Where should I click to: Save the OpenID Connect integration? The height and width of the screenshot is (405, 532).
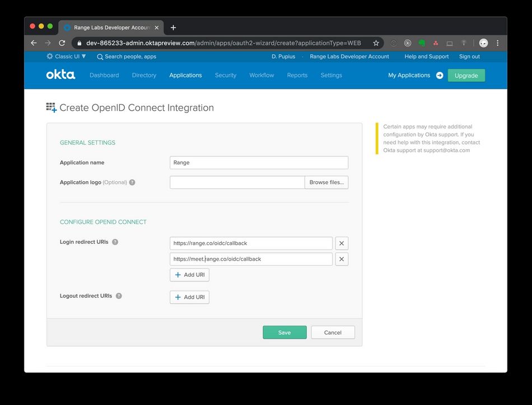(x=284, y=332)
